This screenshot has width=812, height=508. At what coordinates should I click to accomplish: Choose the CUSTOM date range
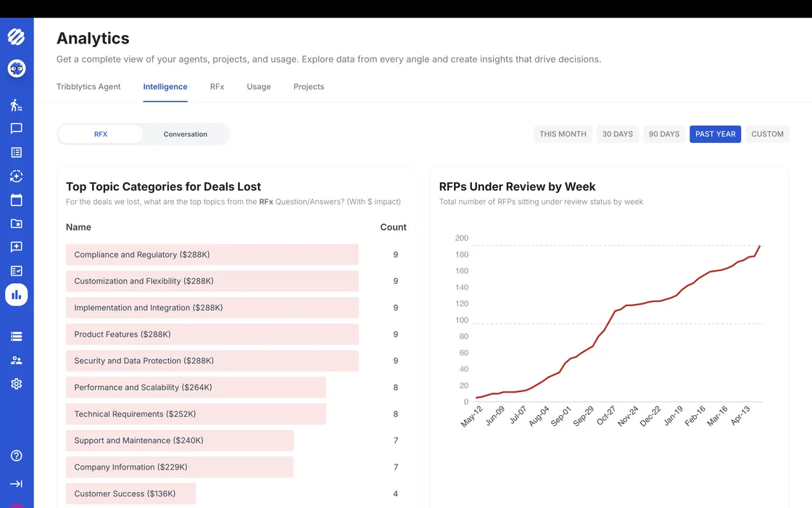pyautogui.click(x=768, y=134)
